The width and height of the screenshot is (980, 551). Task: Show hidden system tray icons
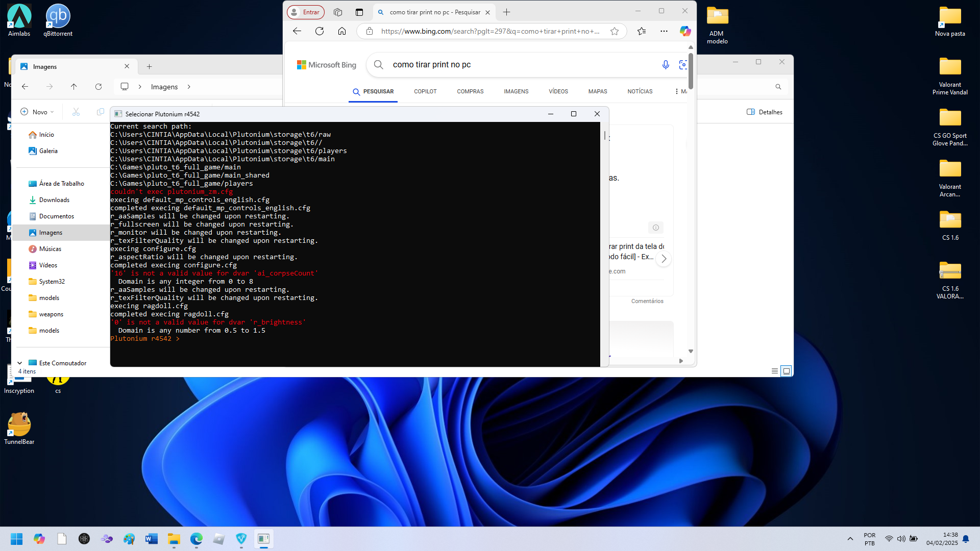(x=850, y=539)
